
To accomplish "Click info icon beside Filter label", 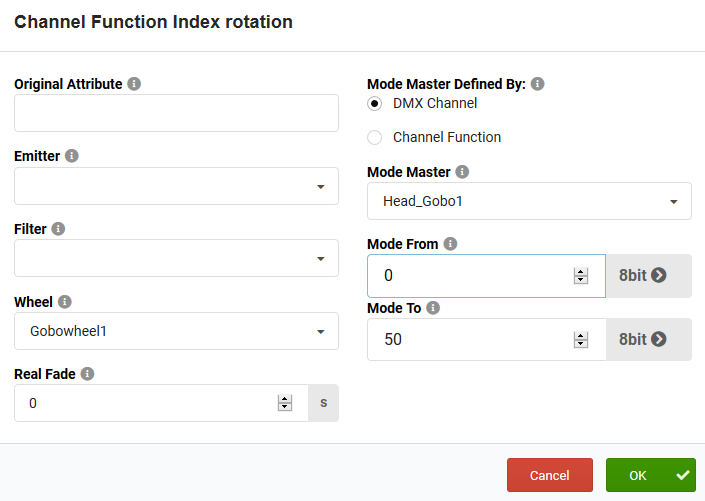I will [58, 229].
